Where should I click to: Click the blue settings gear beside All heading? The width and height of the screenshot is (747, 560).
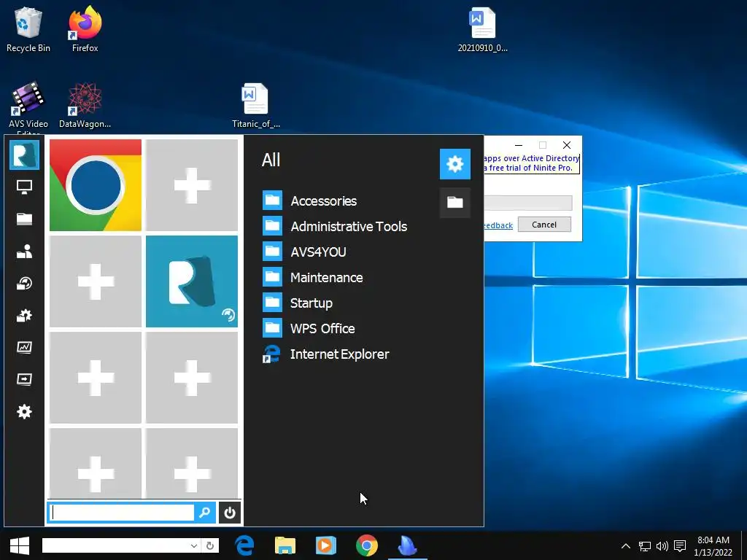[x=455, y=164]
